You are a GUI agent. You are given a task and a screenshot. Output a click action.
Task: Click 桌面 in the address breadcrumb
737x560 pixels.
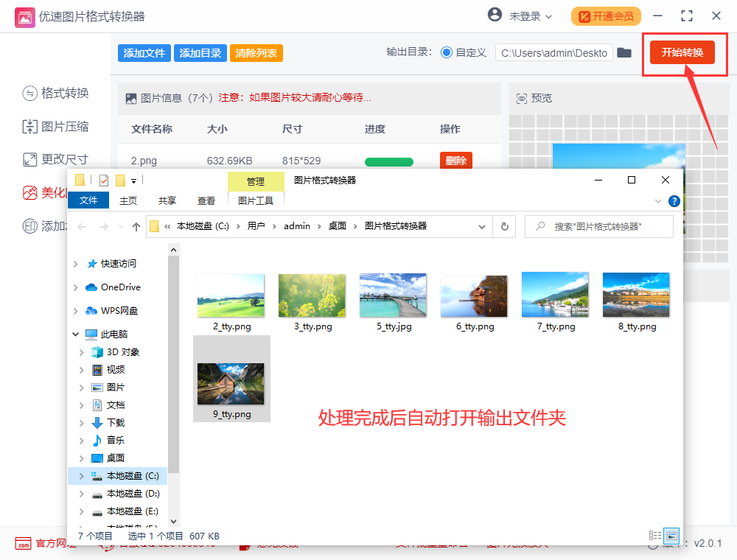(x=337, y=226)
